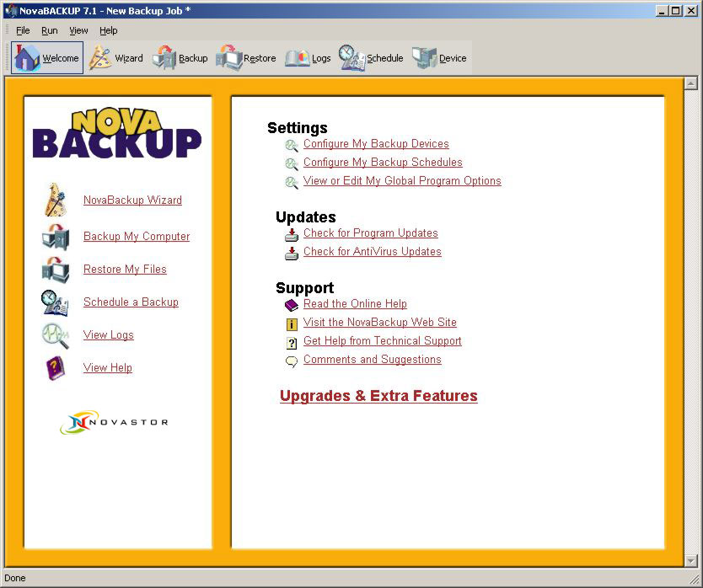The width and height of the screenshot is (703, 588).
Task: Click the scrollbar down arrow
Action: [690, 560]
